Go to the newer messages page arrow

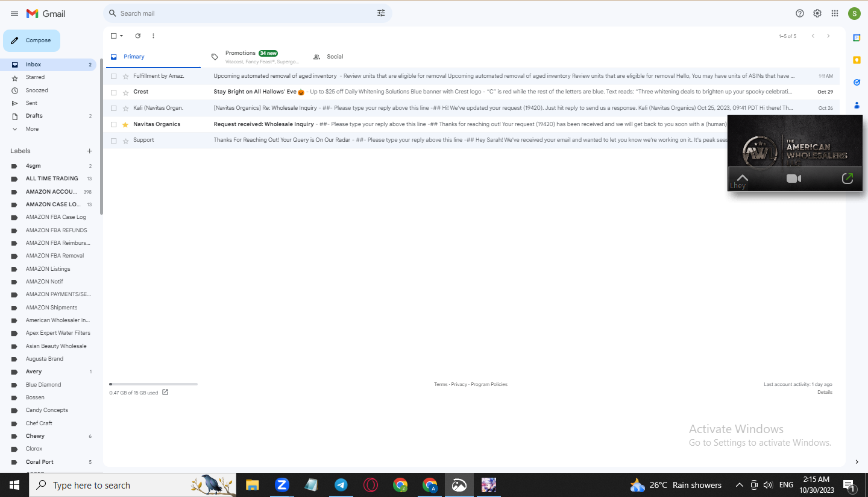[813, 36]
